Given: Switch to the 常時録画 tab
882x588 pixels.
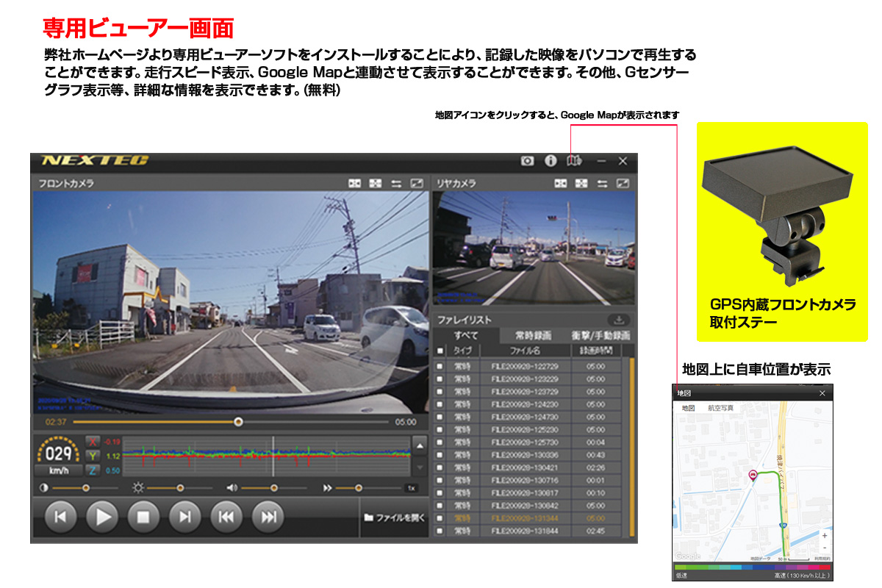Looking at the screenshot, I should pyautogui.click(x=534, y=335).
